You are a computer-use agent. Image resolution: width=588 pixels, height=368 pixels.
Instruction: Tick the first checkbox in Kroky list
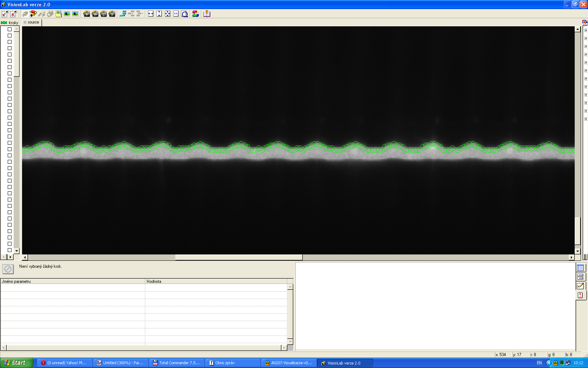pyautogui.click(x=10, y=29)
